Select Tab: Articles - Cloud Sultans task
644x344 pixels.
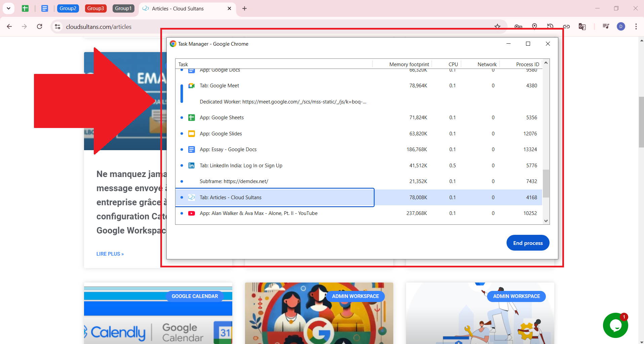359,198
